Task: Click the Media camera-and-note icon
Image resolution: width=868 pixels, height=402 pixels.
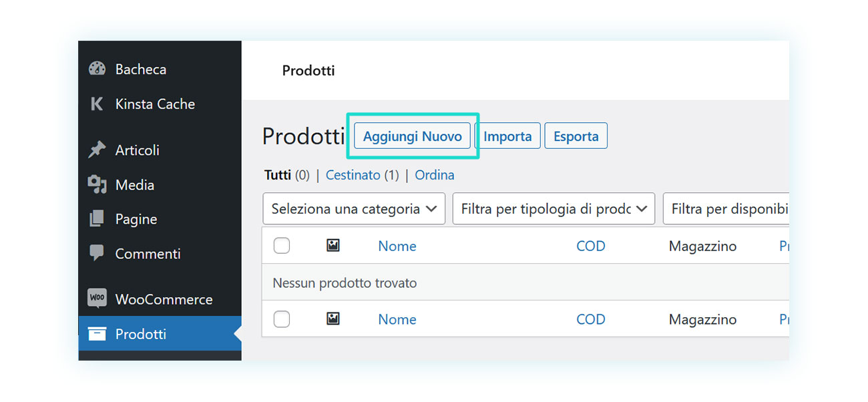Action: pyautogui.click(x=97, y=185)
